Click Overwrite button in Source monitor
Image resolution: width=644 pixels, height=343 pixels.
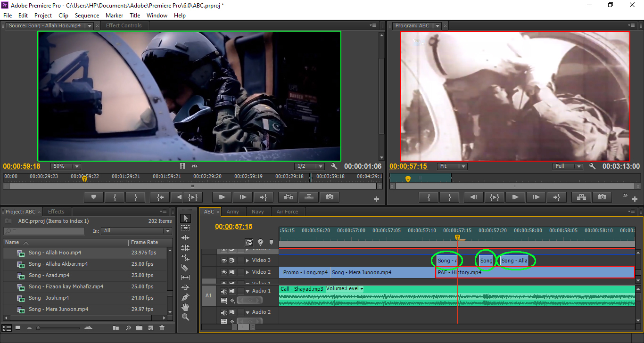[x=308, y=197]
